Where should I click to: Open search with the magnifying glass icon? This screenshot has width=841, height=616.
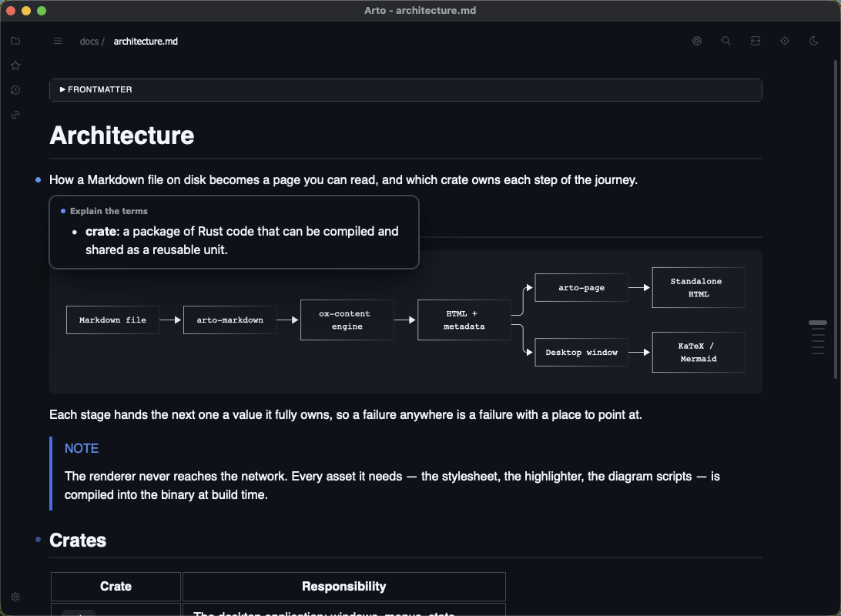tap(726, 41)
